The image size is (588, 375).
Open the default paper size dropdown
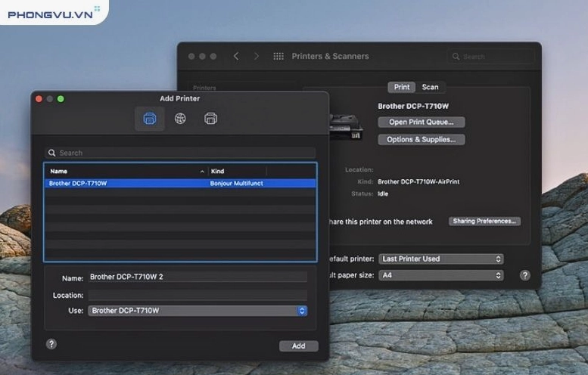click(x=440, y=275)
